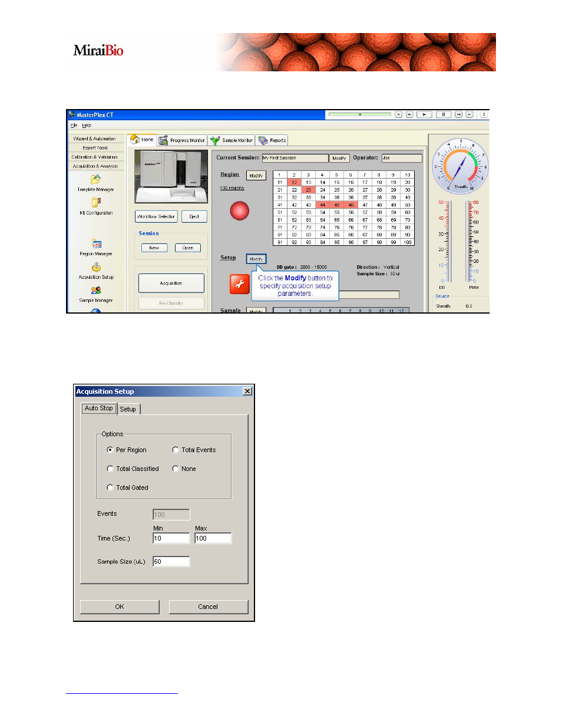
Task: Click the blue hyperlink in page footer
Action: pos(122,693)
